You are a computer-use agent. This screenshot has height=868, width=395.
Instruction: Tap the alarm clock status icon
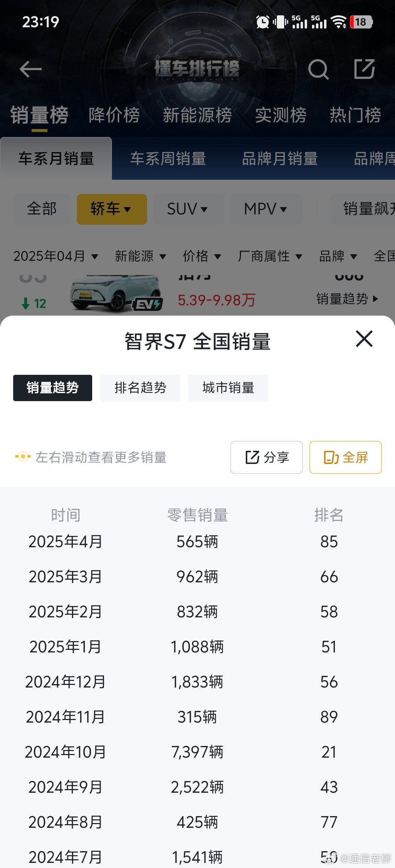tap(263, 22)
